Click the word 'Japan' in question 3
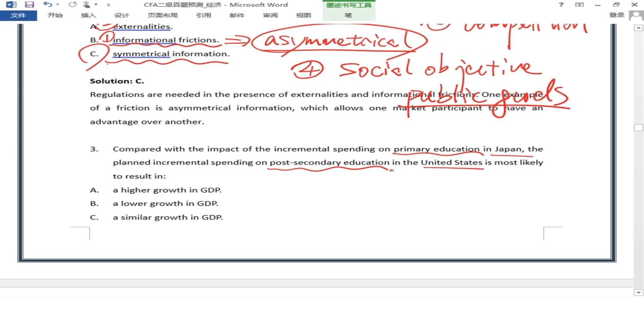The height and width of the screenshot is (322, 644). click(508, 149)
